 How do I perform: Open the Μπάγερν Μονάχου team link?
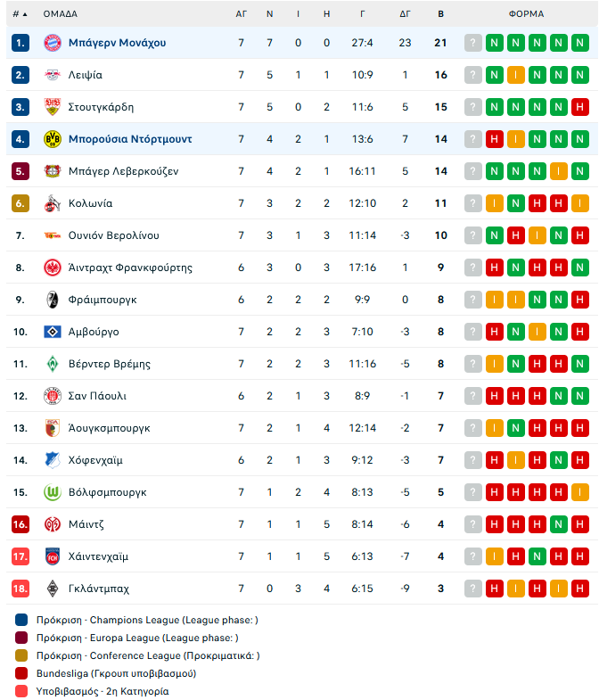point(117,43)
